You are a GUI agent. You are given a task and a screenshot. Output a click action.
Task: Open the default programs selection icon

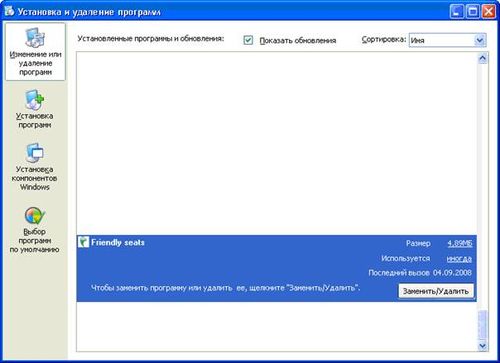(34, 215)
